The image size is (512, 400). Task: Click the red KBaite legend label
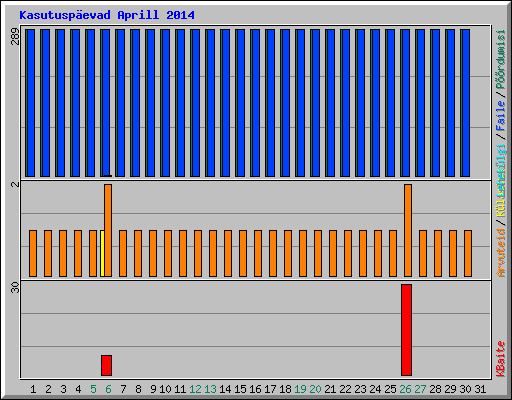tap(501, 359)
